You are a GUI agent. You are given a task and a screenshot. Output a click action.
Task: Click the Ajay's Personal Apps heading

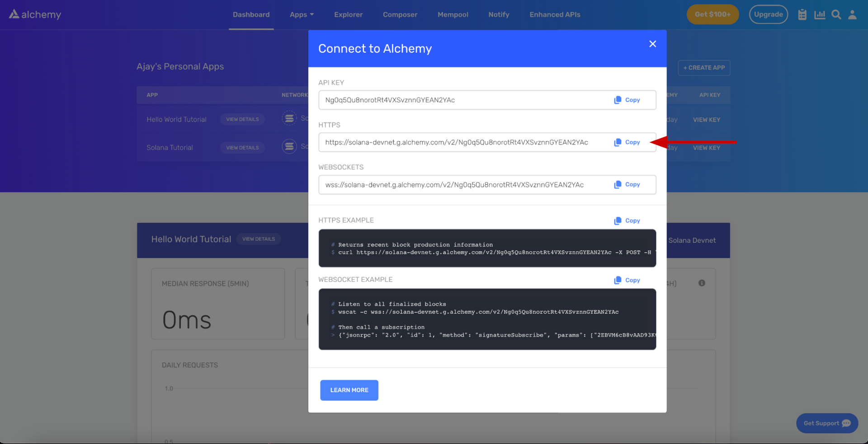pos(180,66)
